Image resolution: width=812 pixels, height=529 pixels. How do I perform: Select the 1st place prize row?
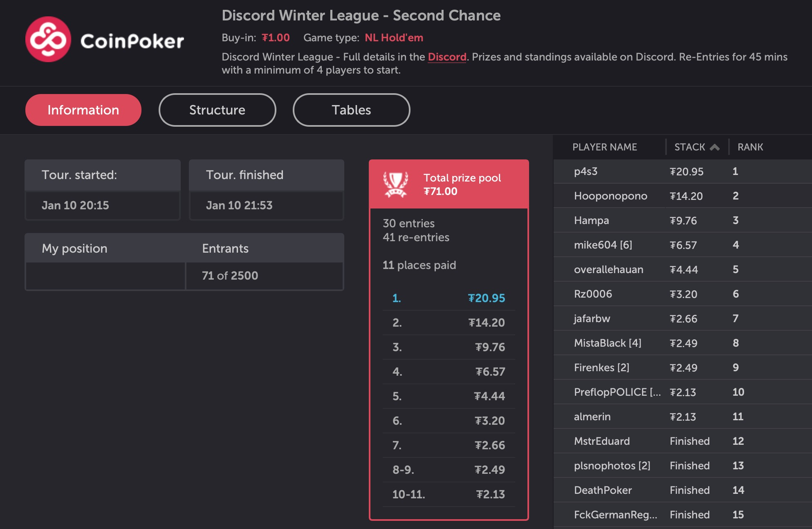click(x=449, y=298)
